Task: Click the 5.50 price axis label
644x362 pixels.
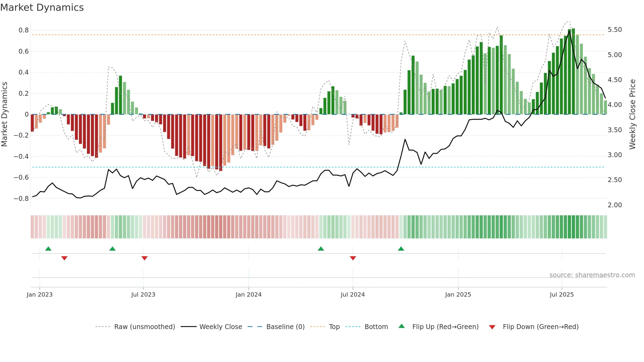Action: pyautogui.click(x=615, y=29)
